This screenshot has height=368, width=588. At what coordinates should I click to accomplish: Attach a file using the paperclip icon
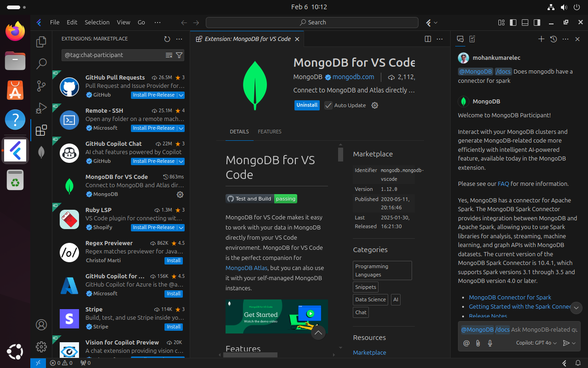tap(478, 343)
